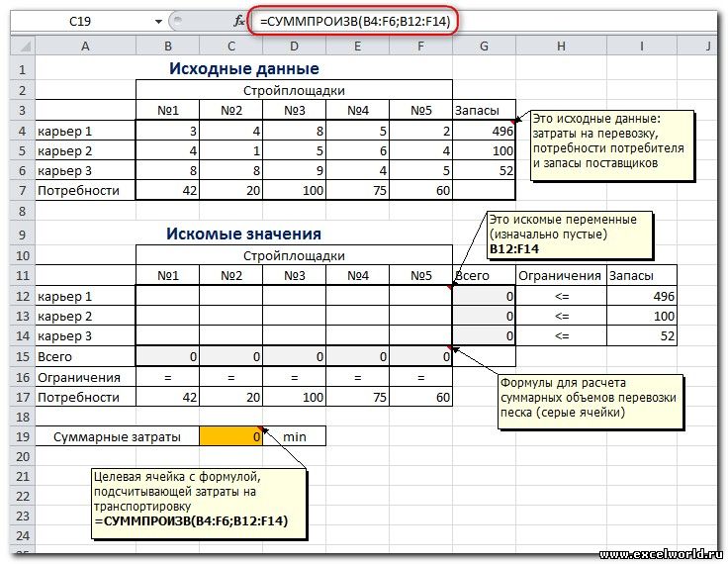Click value 20 in row 17
This screenshot has width=728, height=564.
[x=230, y=397]
